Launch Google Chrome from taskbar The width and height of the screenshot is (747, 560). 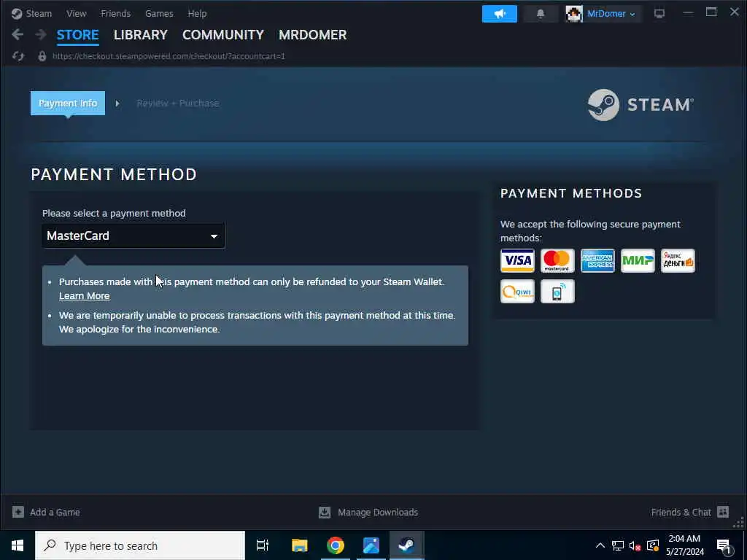click(x=336, y=545)
